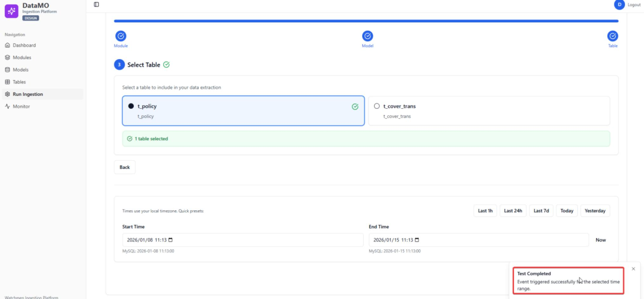Click the Logout link
This screenshot has width=644, height=299.
click(634, 5)
